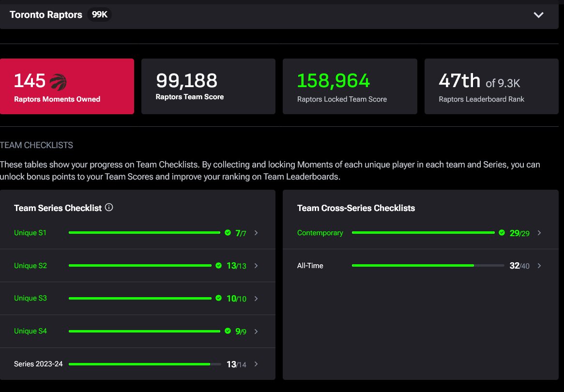Expand All-Time checklist chevron
Screen dimensions: 564x392
click(539, 266)
